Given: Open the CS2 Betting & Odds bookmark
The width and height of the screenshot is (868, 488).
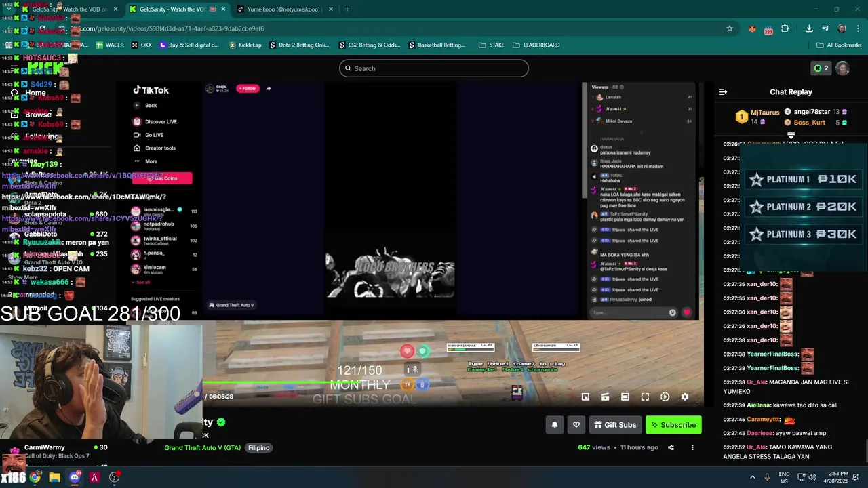Looking at the screenshot, I should (x=369, y=45).
